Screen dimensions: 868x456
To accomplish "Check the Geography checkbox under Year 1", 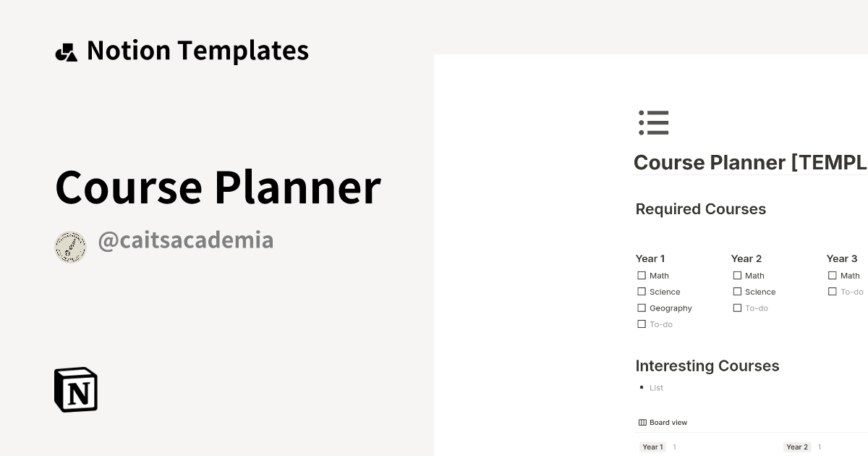I will coord(641,308).
